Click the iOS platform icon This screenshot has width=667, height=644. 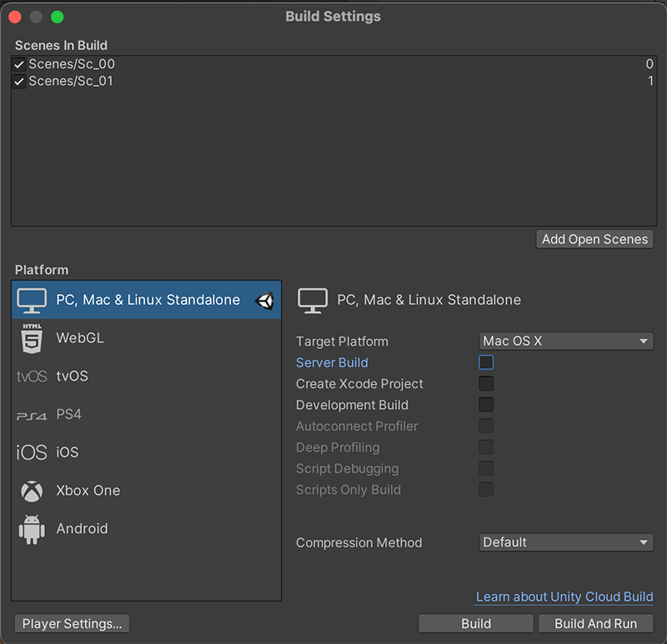(x=32, y=452)
